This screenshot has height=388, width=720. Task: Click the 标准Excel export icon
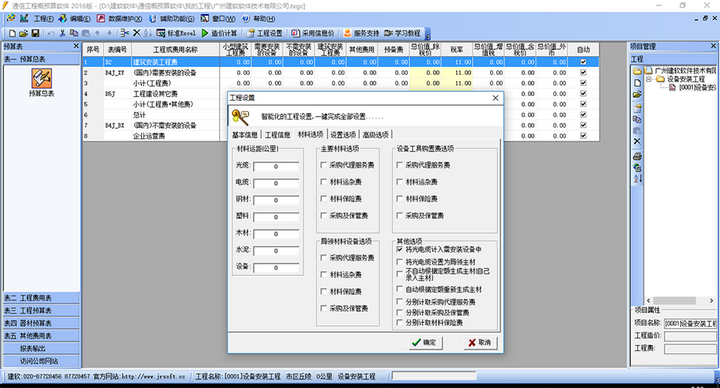(x=161, y=33)
